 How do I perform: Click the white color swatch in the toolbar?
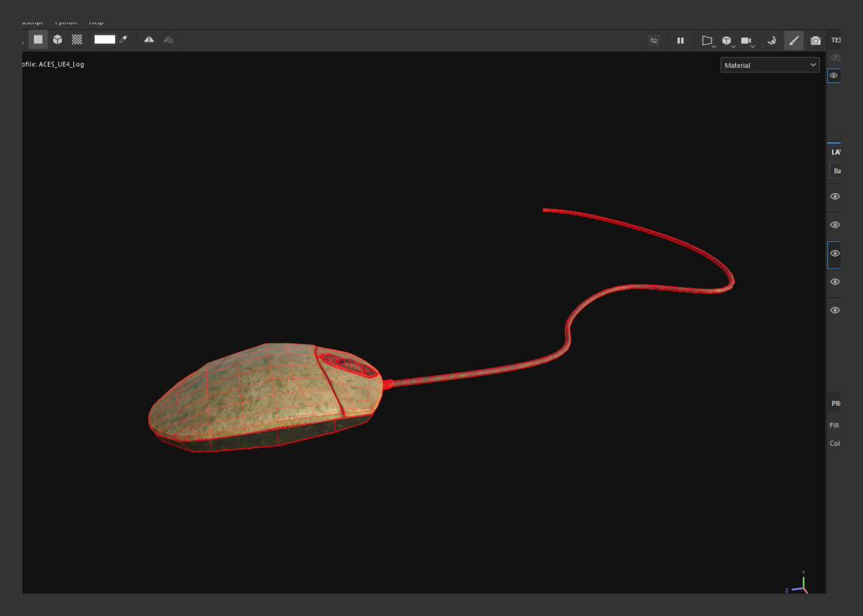(104, 39)
